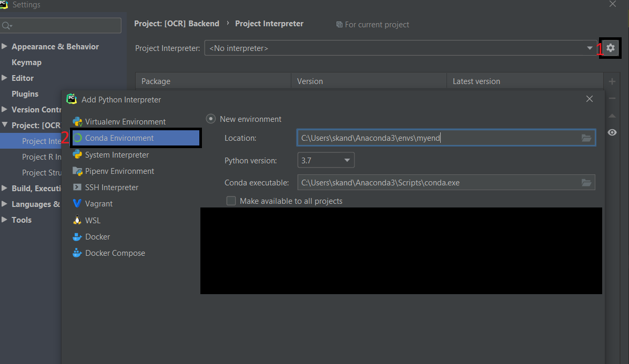Expand Build, Execution section
Viewport: 629px width, 364px height.
(x=4, y=188)
